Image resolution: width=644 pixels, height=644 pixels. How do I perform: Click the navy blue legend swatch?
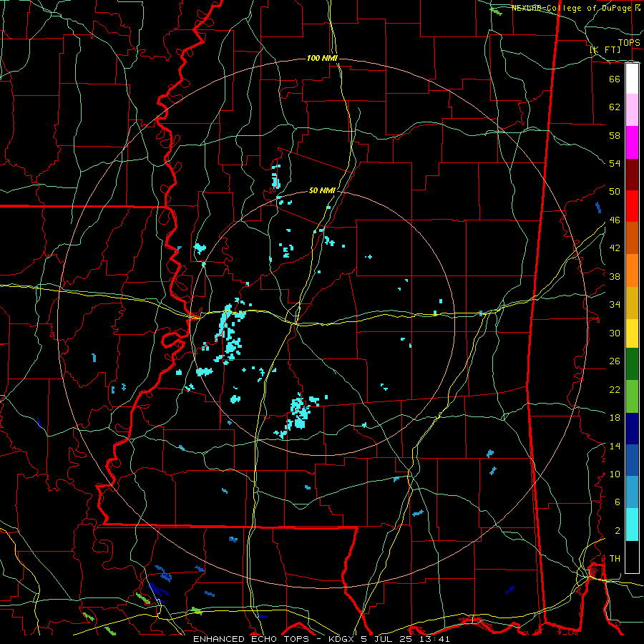632,429
